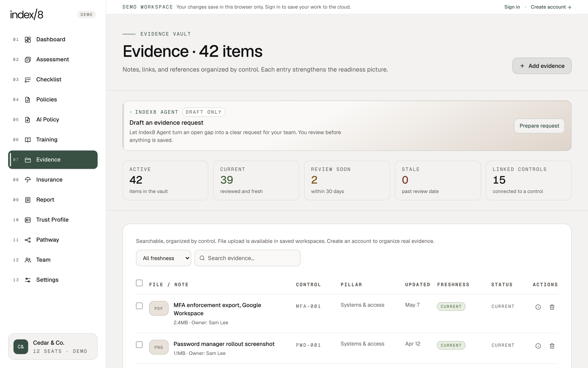The width and height of the screenshot is (588, 368).
Task: Click the C& workspace avatar
Action: point(21,347)
